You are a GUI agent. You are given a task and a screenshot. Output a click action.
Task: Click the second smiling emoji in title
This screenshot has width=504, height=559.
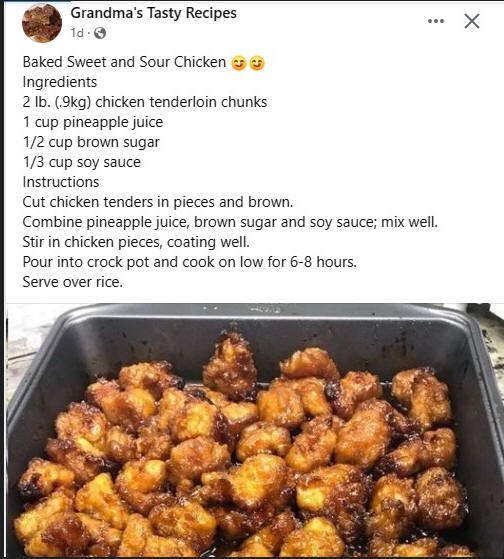(x=257, y=63)
